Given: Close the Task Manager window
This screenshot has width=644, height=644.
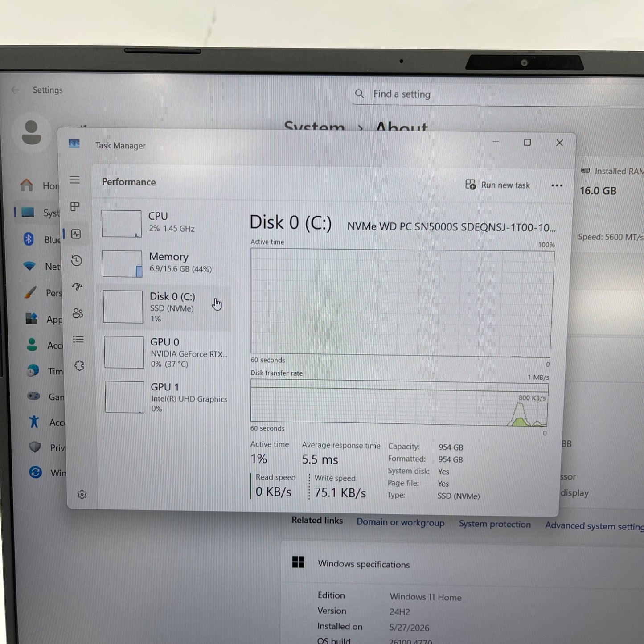Looking at the screenshot, I should 559,143.
